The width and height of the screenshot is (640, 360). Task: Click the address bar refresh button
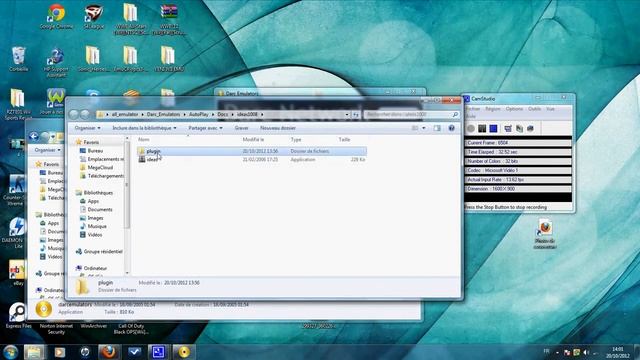pos(356,115)
